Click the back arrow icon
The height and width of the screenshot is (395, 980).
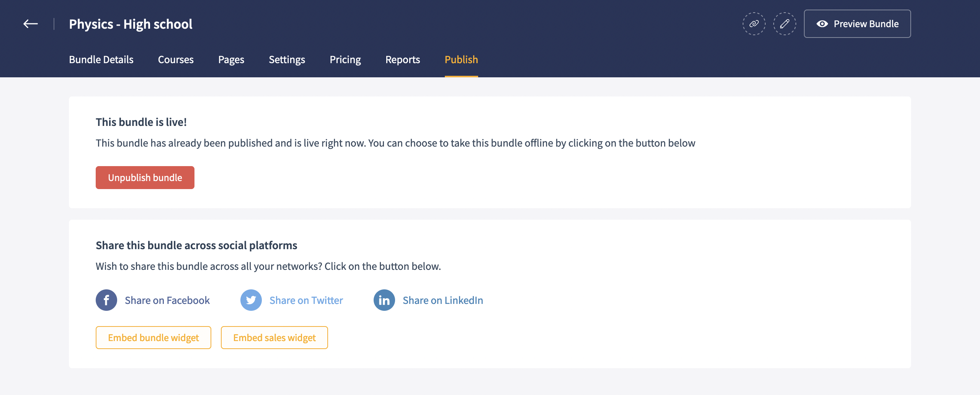(31, 24)
